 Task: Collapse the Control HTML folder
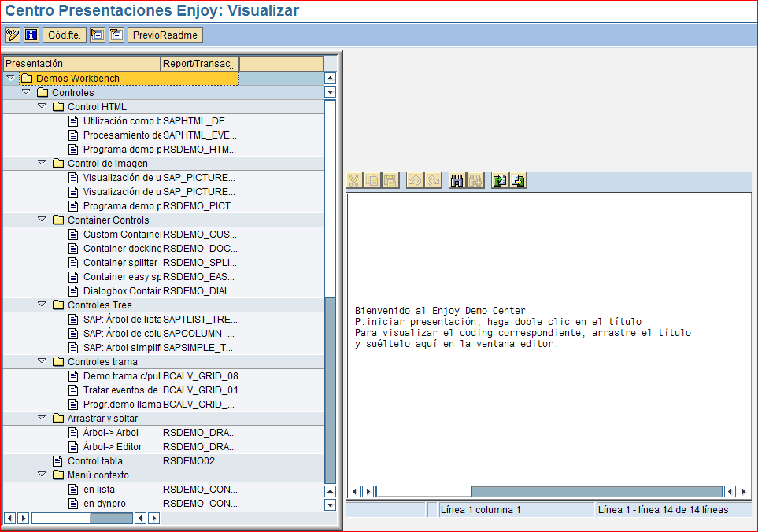pos(42,106)
